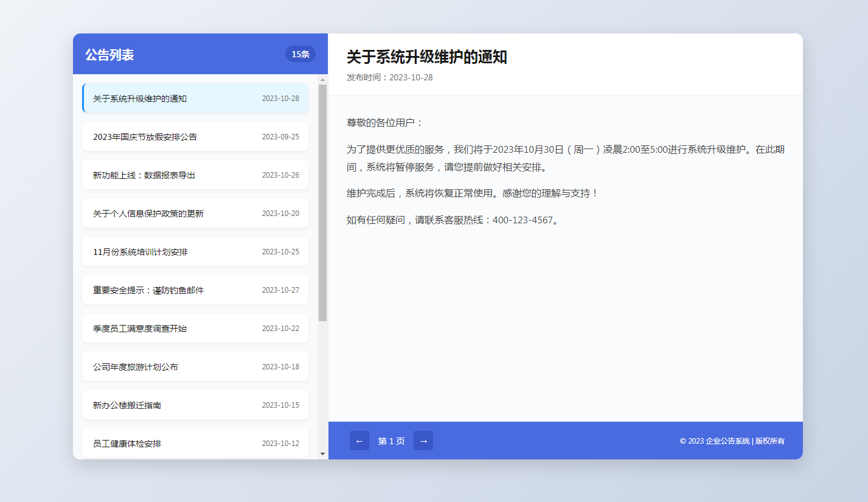Click the 维护完成后 paragraph

(473, 193)
